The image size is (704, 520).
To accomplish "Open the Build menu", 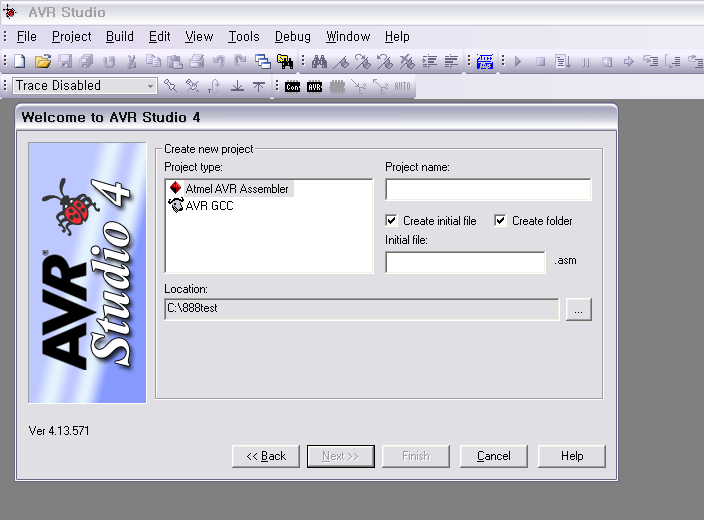I will (119, 36).
